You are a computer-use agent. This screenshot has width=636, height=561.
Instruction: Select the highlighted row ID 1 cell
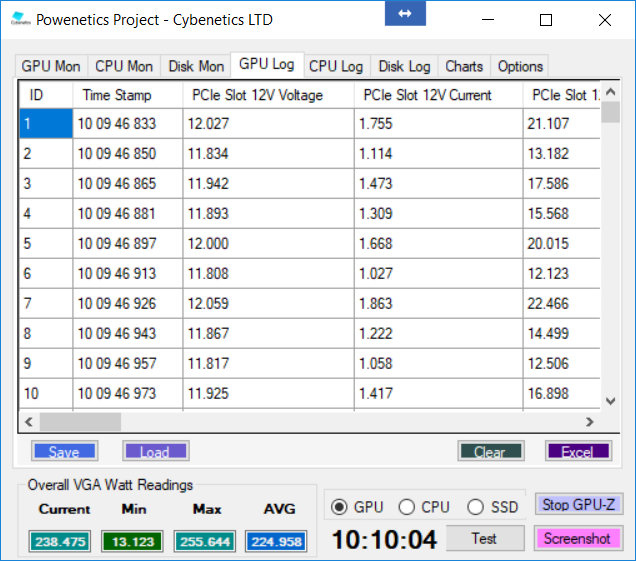point(46,123)
